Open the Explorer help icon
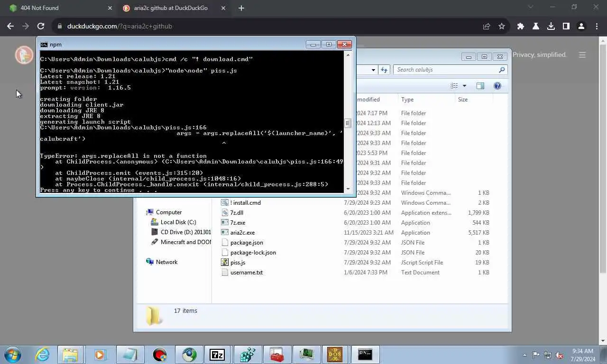The width and height of the screenshot is (607, 364). [x=497, y=86]
